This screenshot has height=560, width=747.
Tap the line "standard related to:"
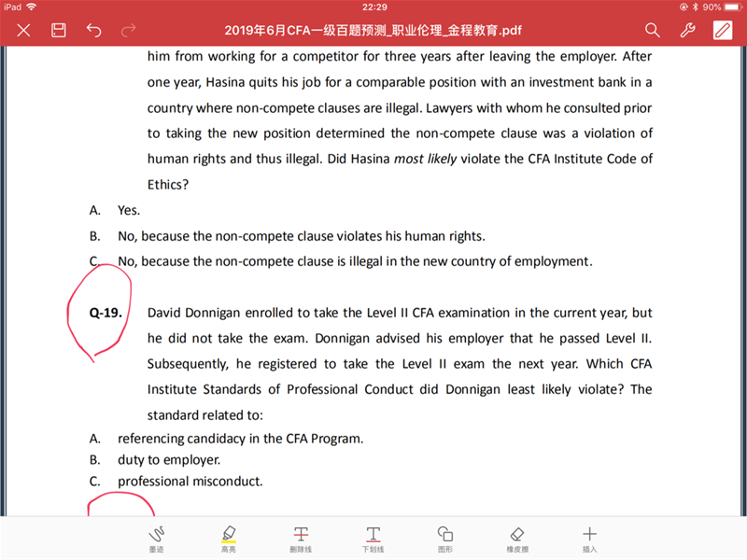pyautogui.click(x=204, y=415)
